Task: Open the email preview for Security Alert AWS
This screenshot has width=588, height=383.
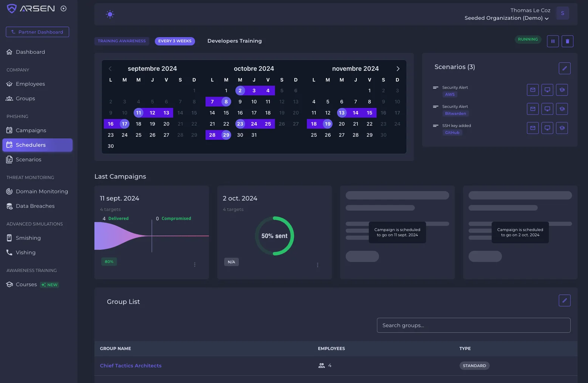Action: pos(532,90)
